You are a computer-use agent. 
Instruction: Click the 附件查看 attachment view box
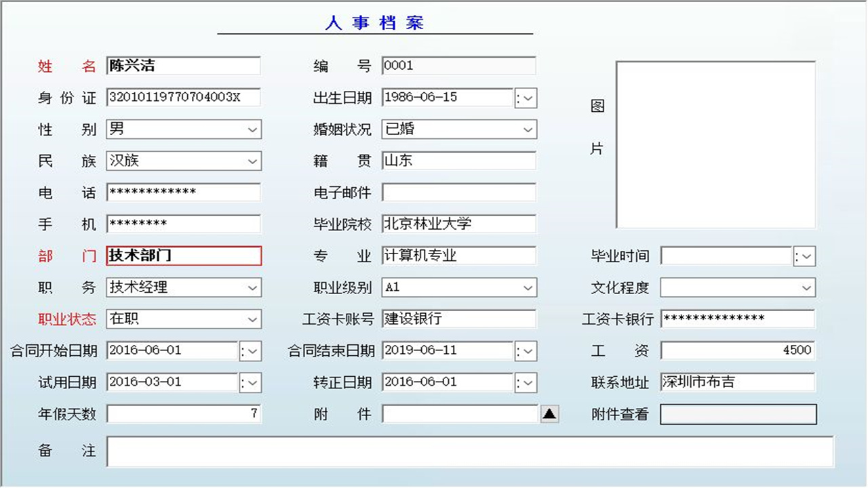(737, 413)
